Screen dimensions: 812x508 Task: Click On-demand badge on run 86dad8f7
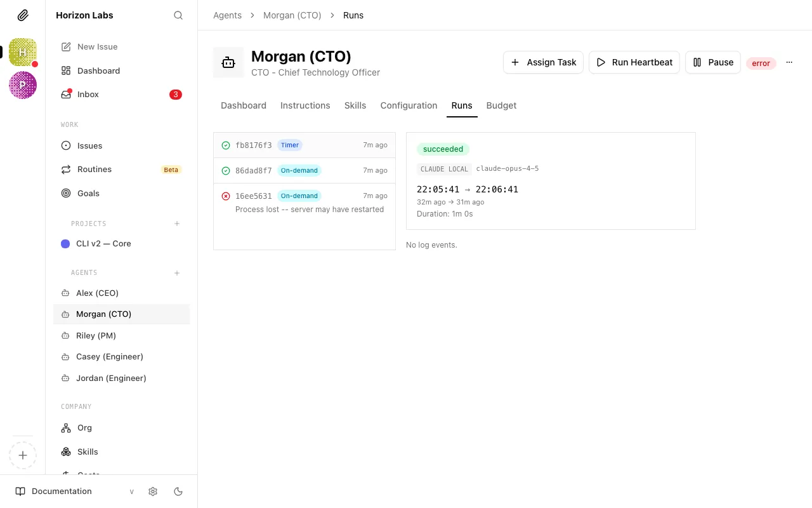[x=299, y=171]
